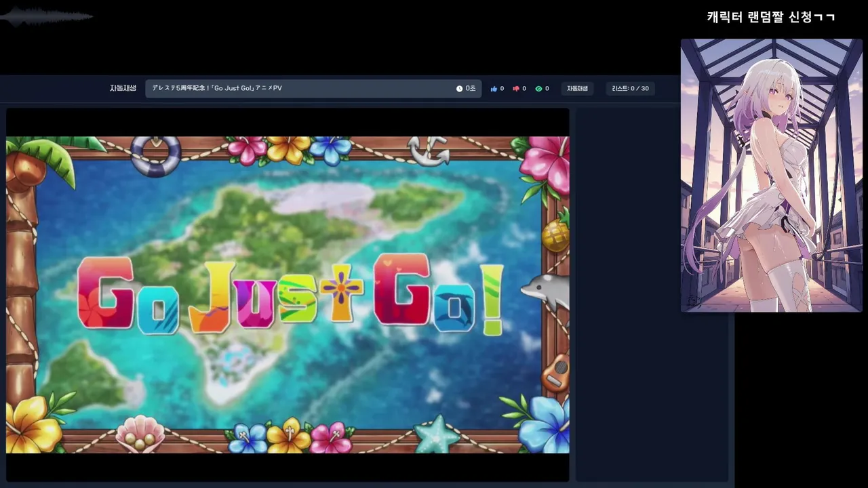The image size is (868, 488).
Task: Click the 0초 elapsed time text
Action: click(471, 89)
